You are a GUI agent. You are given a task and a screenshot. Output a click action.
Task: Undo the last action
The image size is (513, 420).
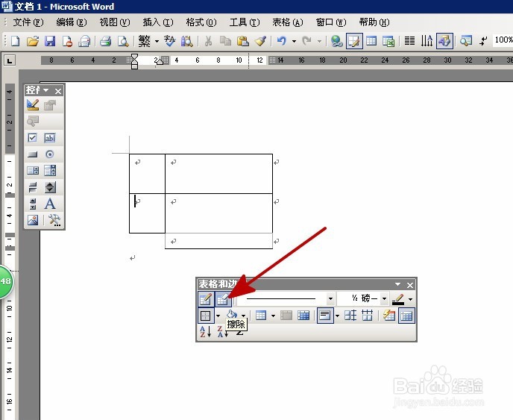pyautogui.click(x=281, y=41)
